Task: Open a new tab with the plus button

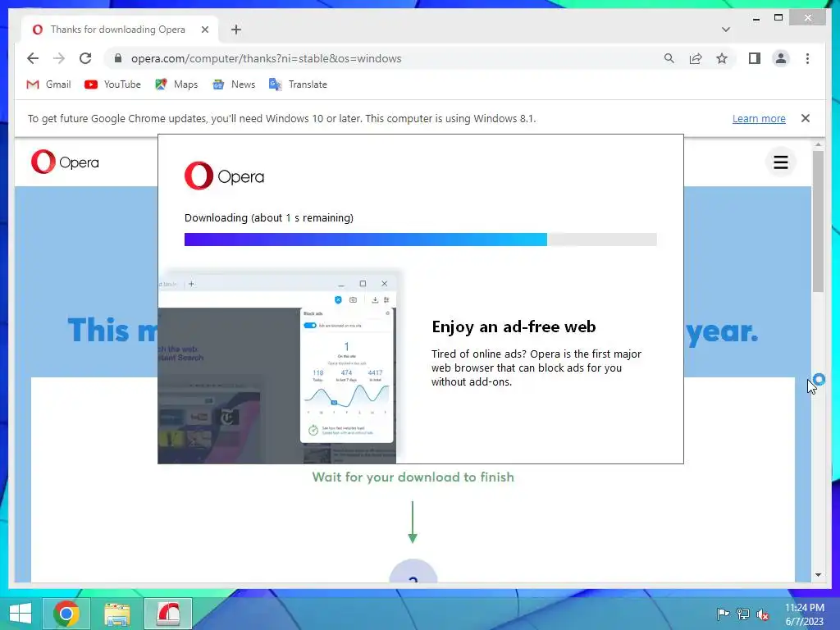Action: [x=236, y=30]
